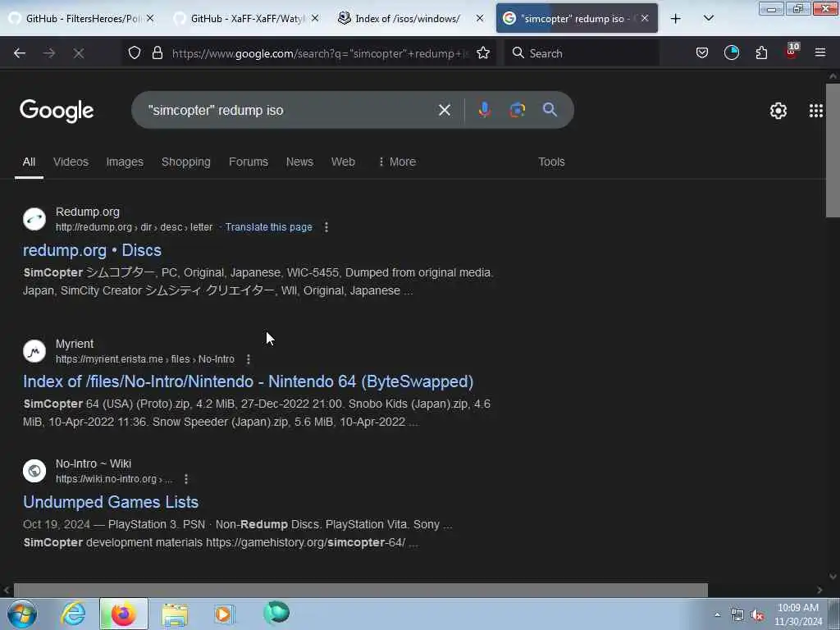The image size is (840, 630).
Task: Close the FiltersHeroes GitHub tab
Action: click(x=151, y=18)
